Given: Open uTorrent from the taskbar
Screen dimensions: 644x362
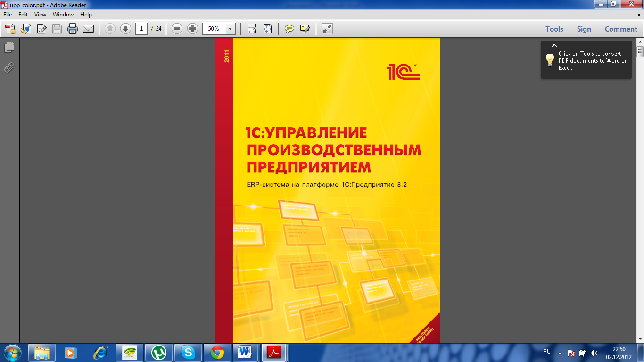Looking at the screenshot, I should click(x=159, y=352).
